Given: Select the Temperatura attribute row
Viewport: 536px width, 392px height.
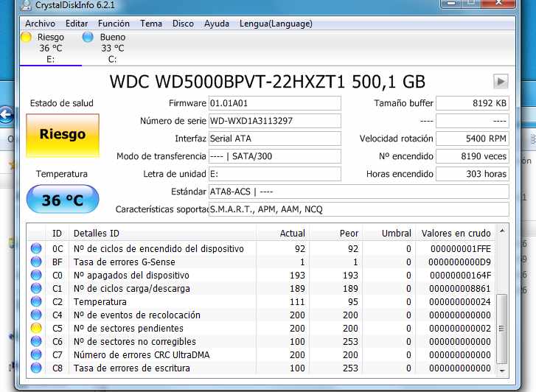Looking at the screenshot, I should click(x=262, y=302).
